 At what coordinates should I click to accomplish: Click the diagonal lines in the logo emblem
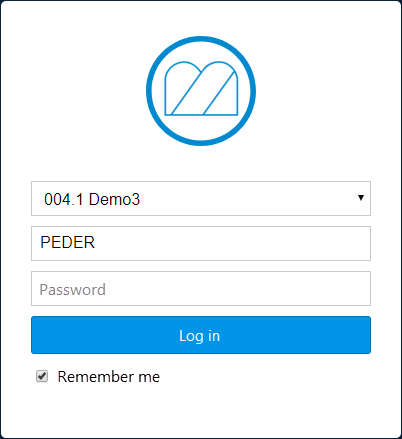[203, 92]
